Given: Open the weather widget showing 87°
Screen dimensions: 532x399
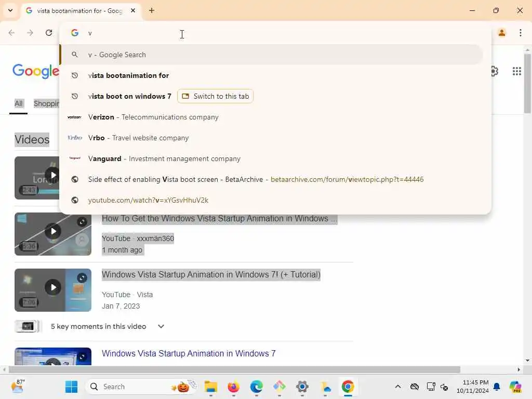Looking at the screenshot, I should click(x=18, y=387).
